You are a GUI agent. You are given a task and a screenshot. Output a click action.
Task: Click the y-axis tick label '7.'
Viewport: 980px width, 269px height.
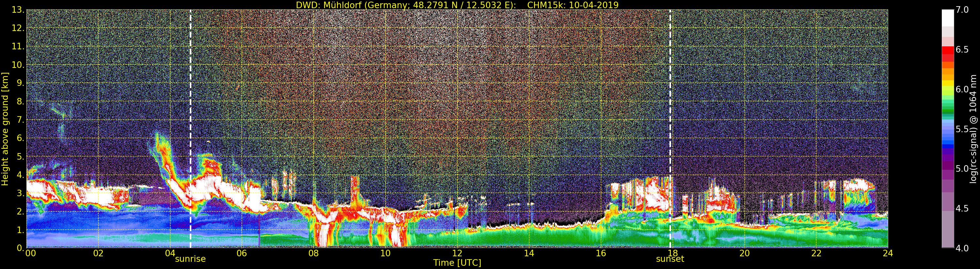click(20, 120)
